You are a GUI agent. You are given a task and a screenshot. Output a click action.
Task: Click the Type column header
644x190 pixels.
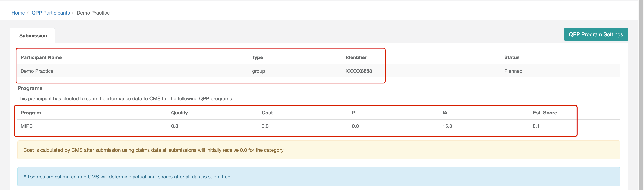tap(257, 57)
